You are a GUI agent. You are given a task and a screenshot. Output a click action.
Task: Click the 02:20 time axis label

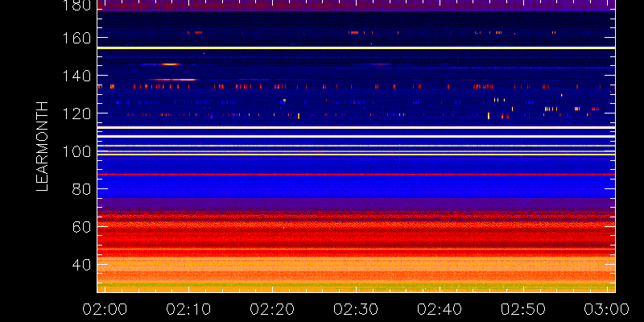pos(272,309)
